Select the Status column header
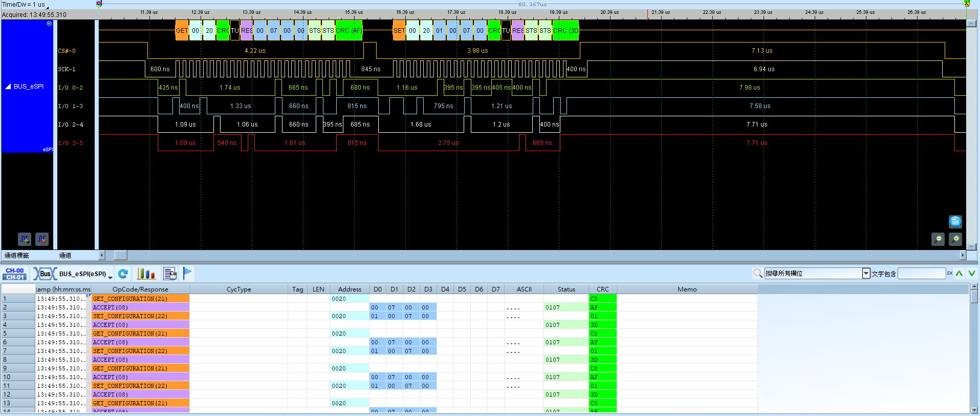The image size is (980, 416). (566, 289)
